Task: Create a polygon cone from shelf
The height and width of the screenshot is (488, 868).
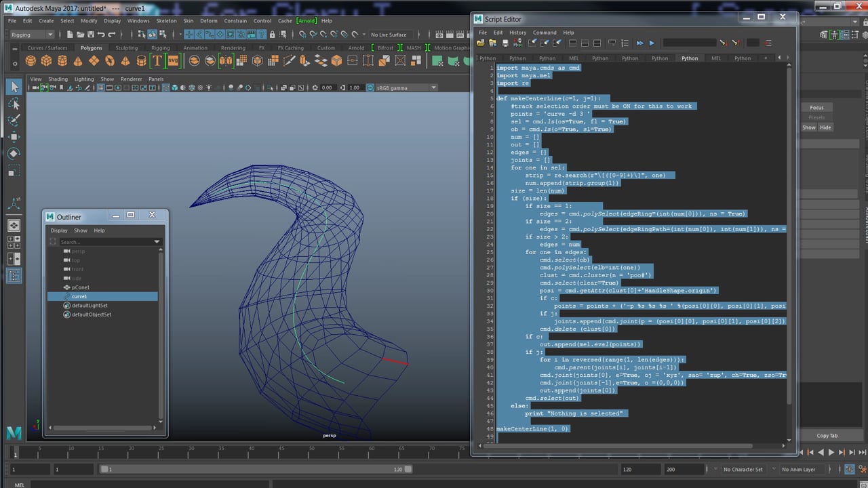Action: (78, 61)
